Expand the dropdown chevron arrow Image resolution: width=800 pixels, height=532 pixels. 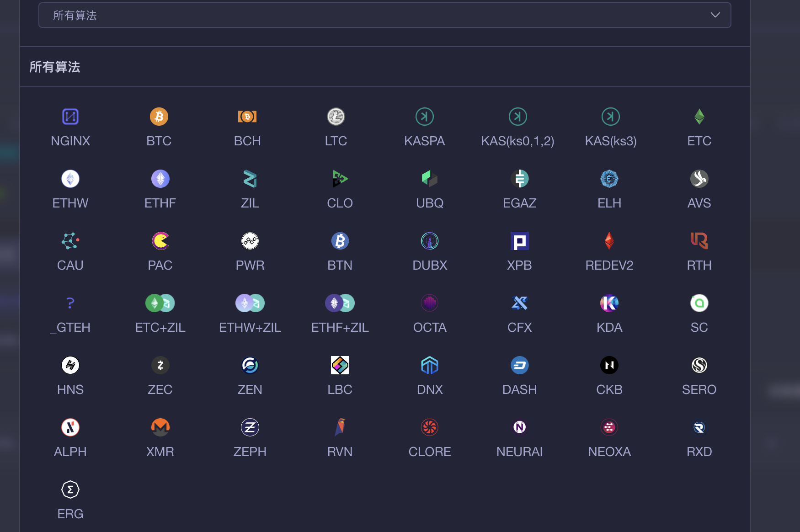(715, 15)
